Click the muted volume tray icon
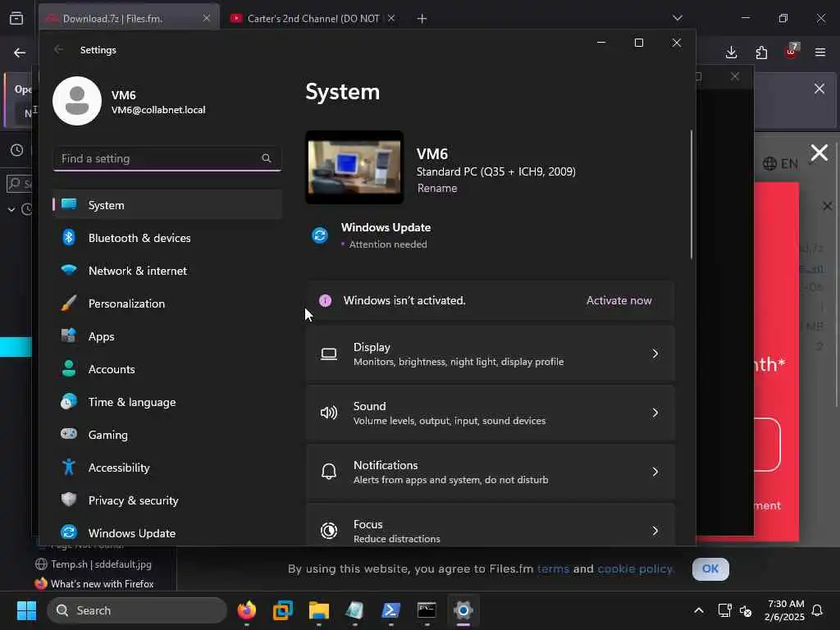This screenshot has height=630, width=840. click(745, 610)
